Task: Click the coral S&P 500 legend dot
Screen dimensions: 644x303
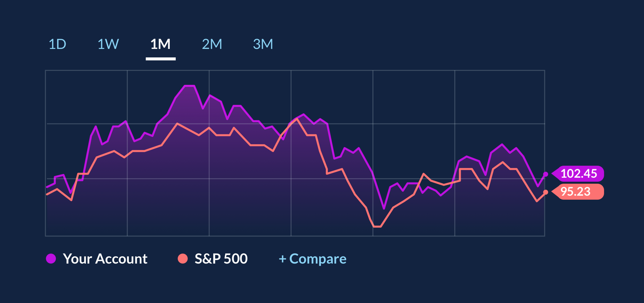Action: (x=183, y=259)
